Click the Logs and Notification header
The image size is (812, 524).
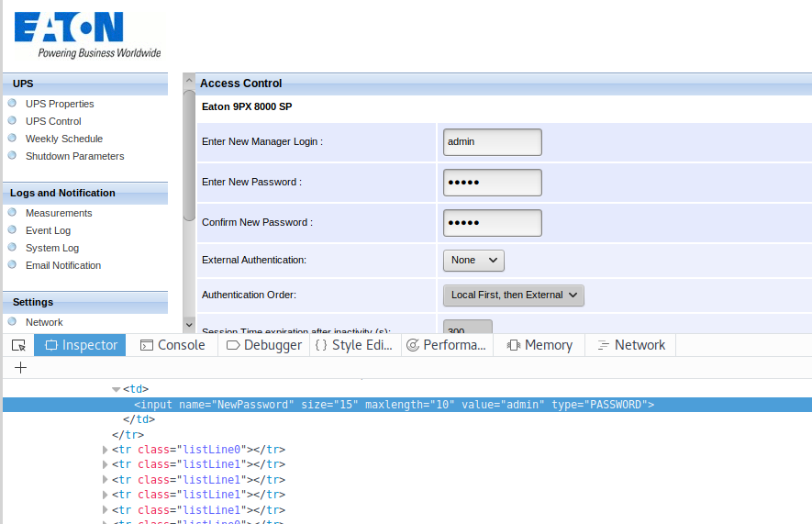(85, 193)
